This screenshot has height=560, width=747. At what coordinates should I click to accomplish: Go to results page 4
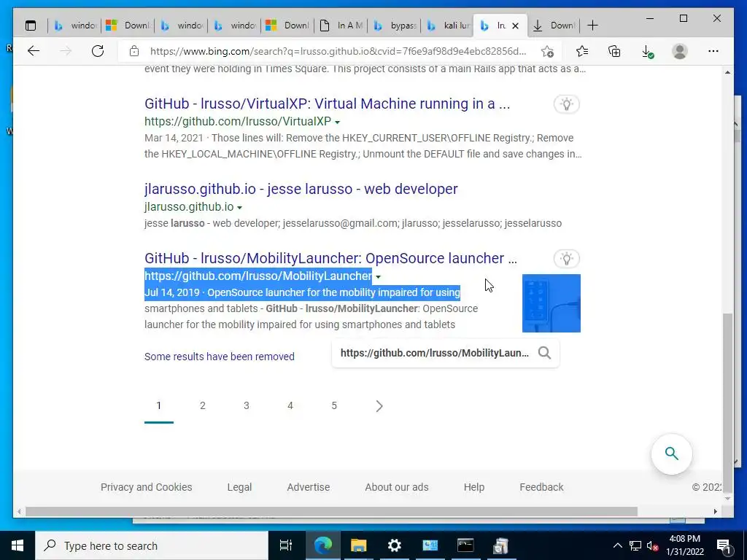point(290,405)
